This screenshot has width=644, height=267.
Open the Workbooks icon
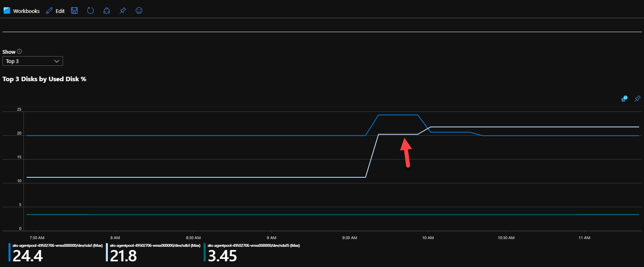(x=7, y=11)
